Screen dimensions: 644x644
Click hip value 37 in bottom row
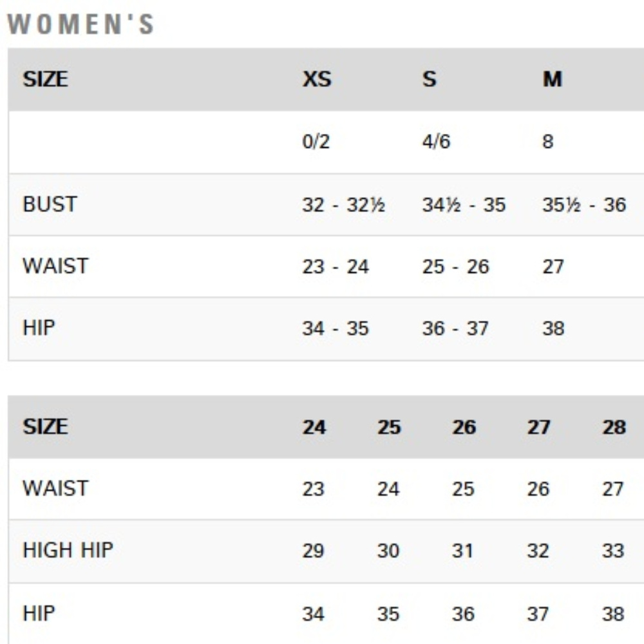pyautogui.click(x=538, y=614)
